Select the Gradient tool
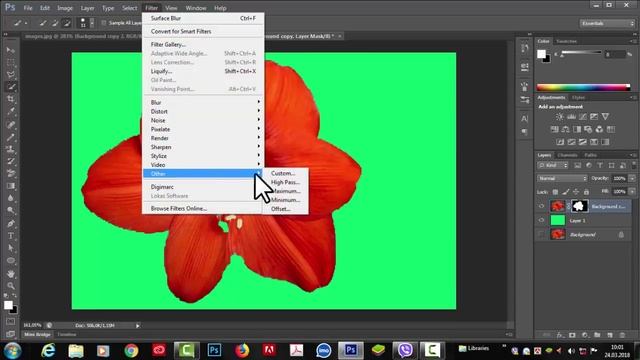The image size is (640, 360). tap(11, 186)
